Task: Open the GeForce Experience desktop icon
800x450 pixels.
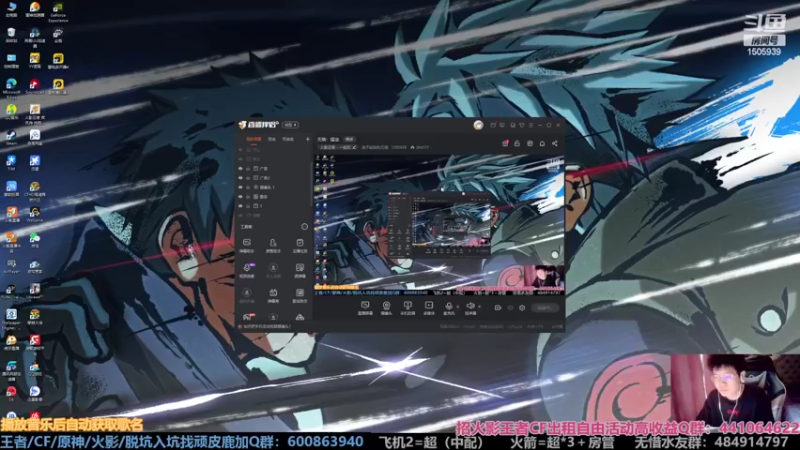Action: [58, 11]
